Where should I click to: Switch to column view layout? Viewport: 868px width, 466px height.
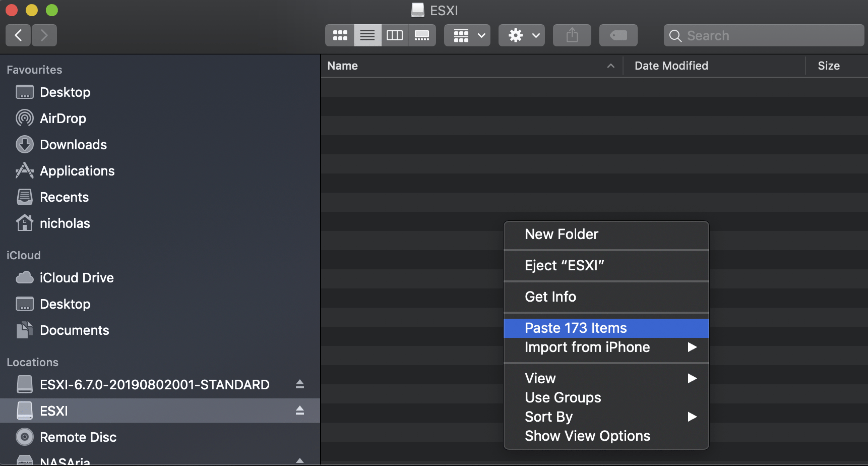[394, 35]
